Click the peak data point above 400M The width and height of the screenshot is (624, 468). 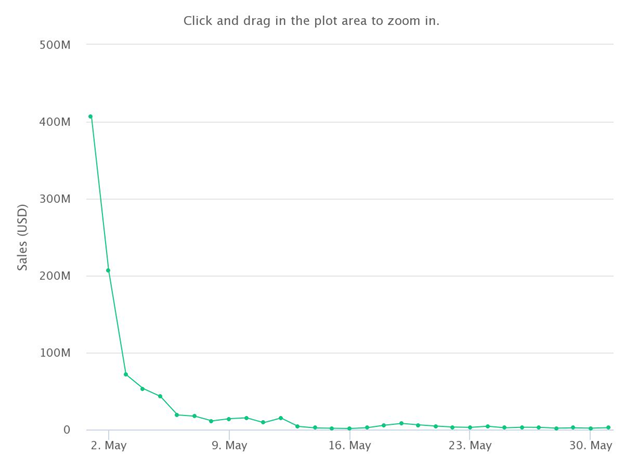pyautogui.click(x=91, y=117)
